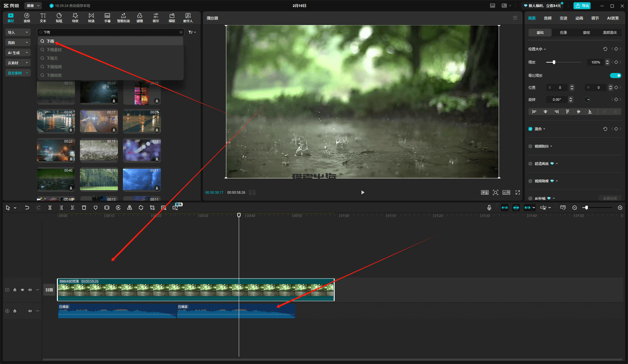Click the undo arrow in timeline toolbar

(27, 208)
